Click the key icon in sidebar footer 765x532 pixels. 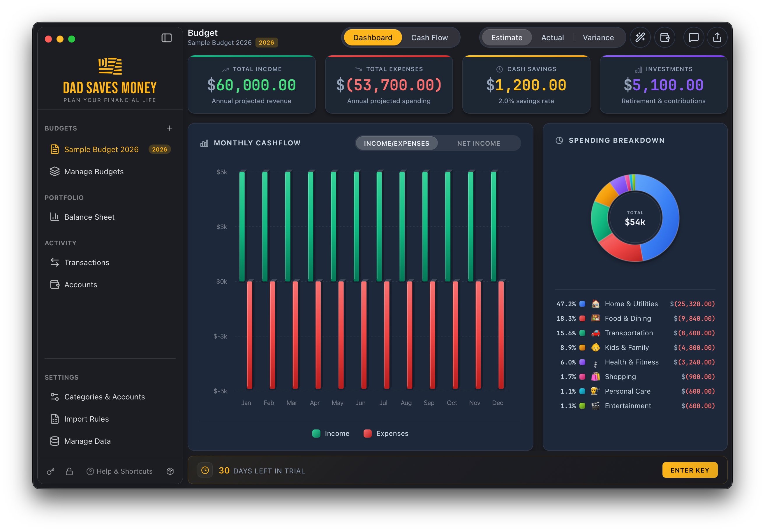pyautogui.click(x=51, y=471)
